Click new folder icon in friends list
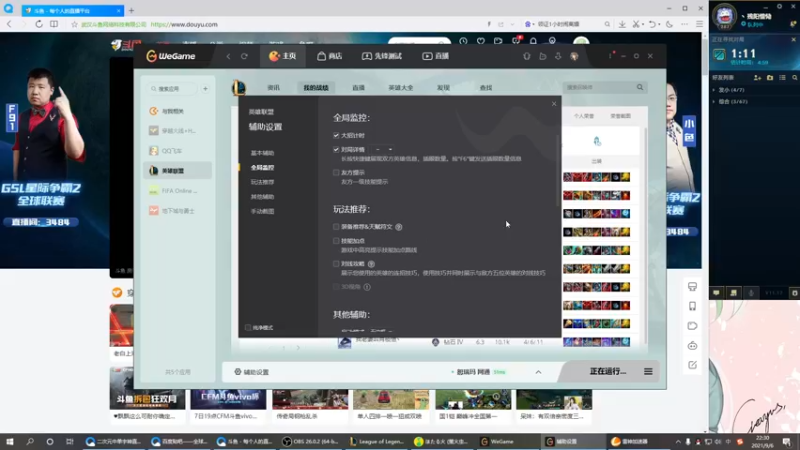 coord(770,78)
